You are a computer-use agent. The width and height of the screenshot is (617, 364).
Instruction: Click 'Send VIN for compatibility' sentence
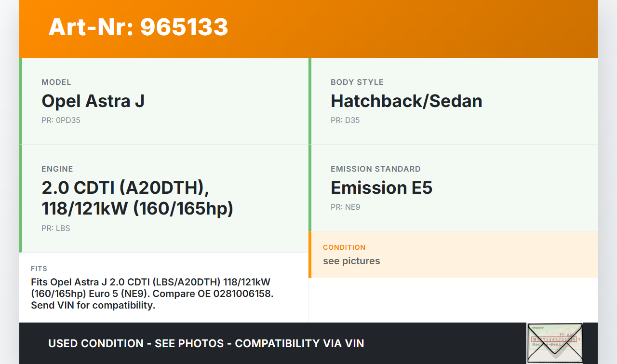[93, 305]
